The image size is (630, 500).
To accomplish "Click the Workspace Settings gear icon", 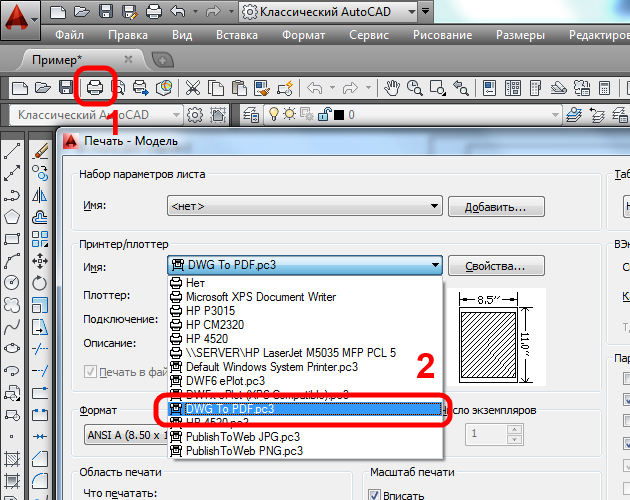I will point(195,115).
